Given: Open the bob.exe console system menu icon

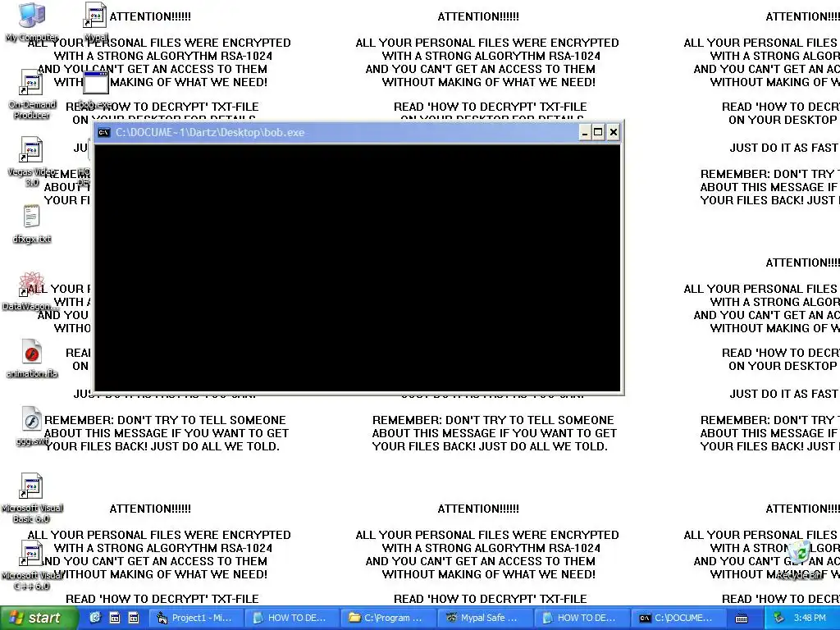Looking at the screenshot, I should point(104,132).
